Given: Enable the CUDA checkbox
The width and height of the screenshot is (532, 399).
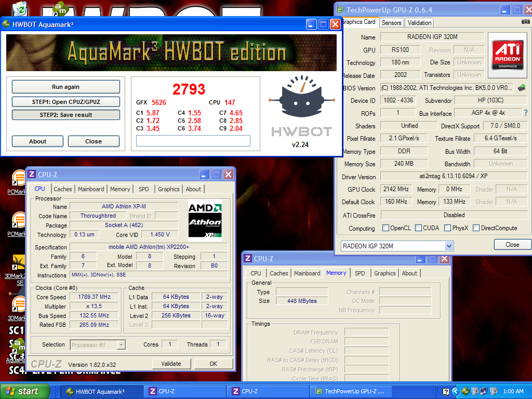Looking at the screenshot, I should pos(418,228).
